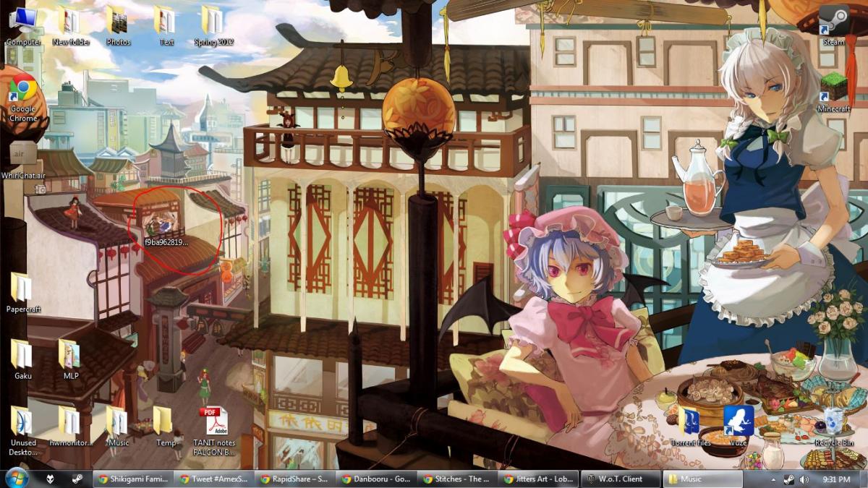The width and height of the screenshot is (868, 488).
Task: Open the Papercraft folder icon
Action: pyautogui.click(x=23, y=293)
